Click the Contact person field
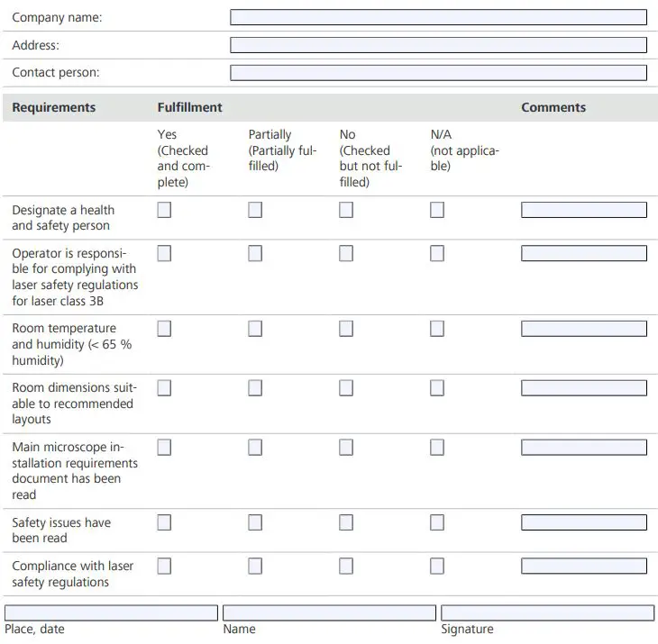This screenshot has height=644, width=658. (x=438, y=73)
